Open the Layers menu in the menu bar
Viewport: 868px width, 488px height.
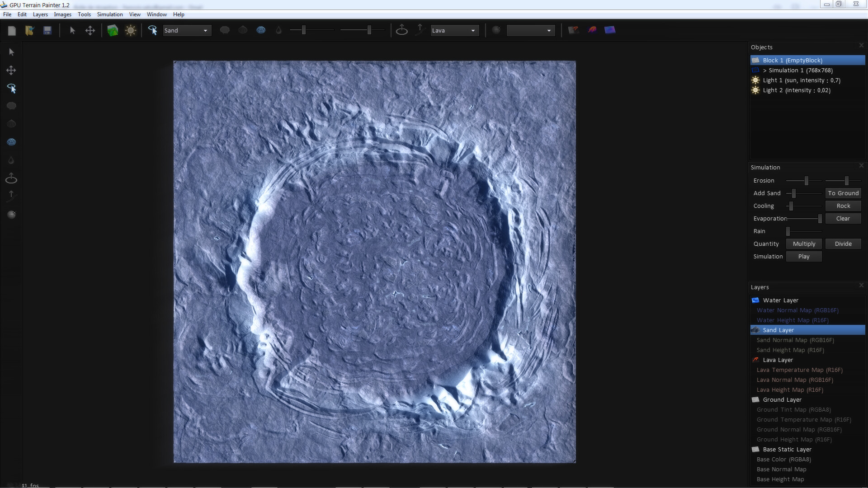click(40, 14)
